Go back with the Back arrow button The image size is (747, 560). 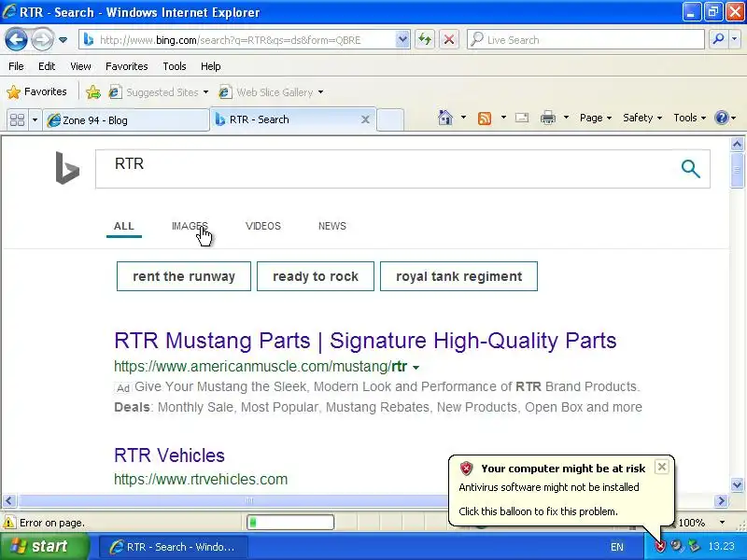coord(16,39)
